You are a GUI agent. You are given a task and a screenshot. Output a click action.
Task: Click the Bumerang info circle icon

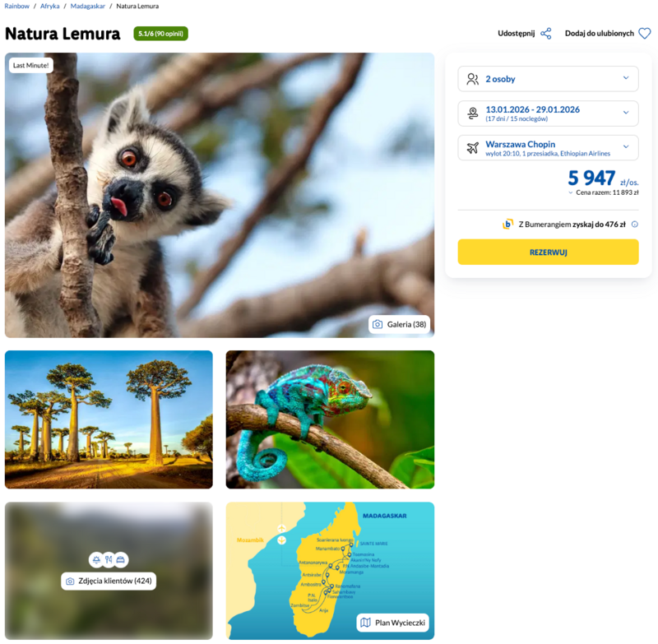coord(634,225)
